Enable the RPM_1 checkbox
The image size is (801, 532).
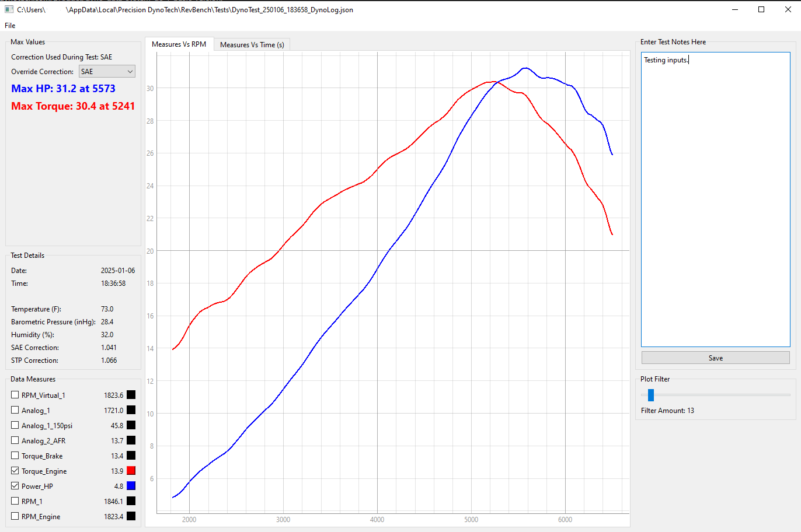(15, 501)
